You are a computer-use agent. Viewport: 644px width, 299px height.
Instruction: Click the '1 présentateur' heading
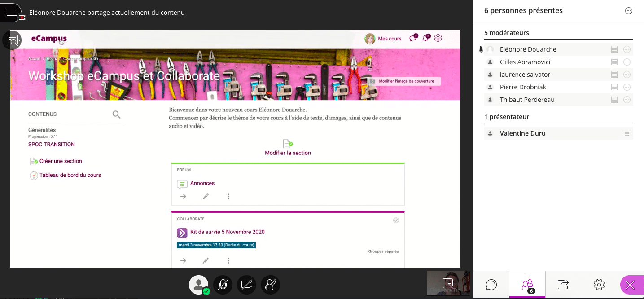(x=507, y=117)
